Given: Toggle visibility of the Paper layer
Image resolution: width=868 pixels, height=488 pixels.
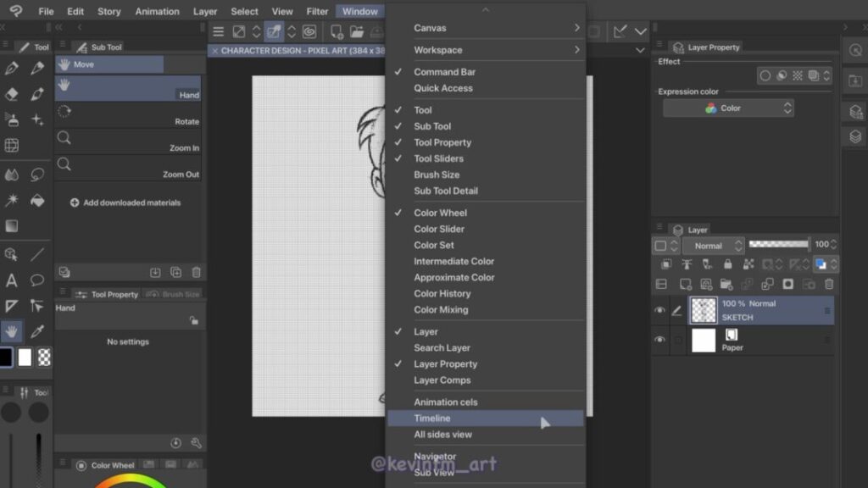Looking at the screenshot, I should (x=659, y=340).
